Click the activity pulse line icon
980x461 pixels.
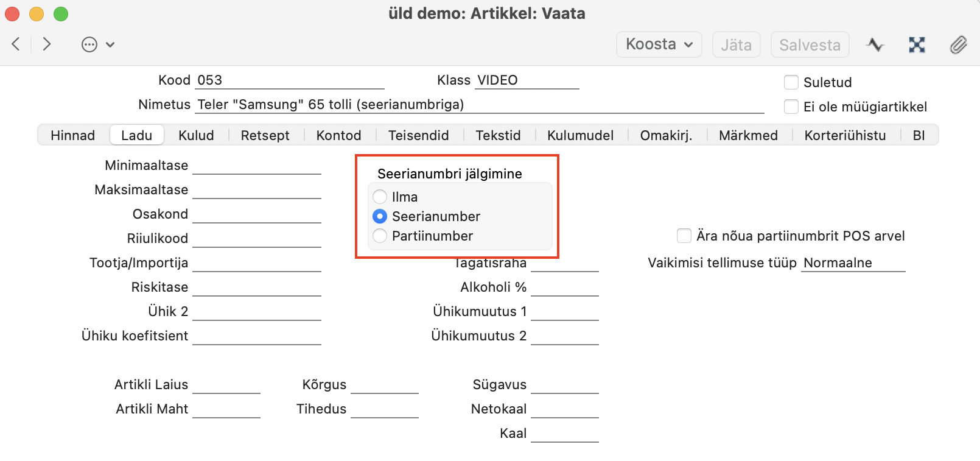pyautogui.click(x=875, y=44)
